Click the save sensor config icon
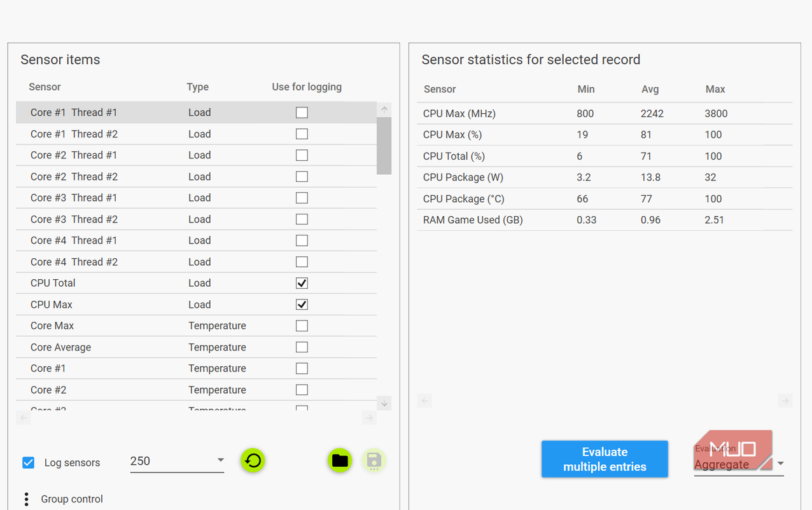The height and width of the screenshot is (510, 812). 374,460
